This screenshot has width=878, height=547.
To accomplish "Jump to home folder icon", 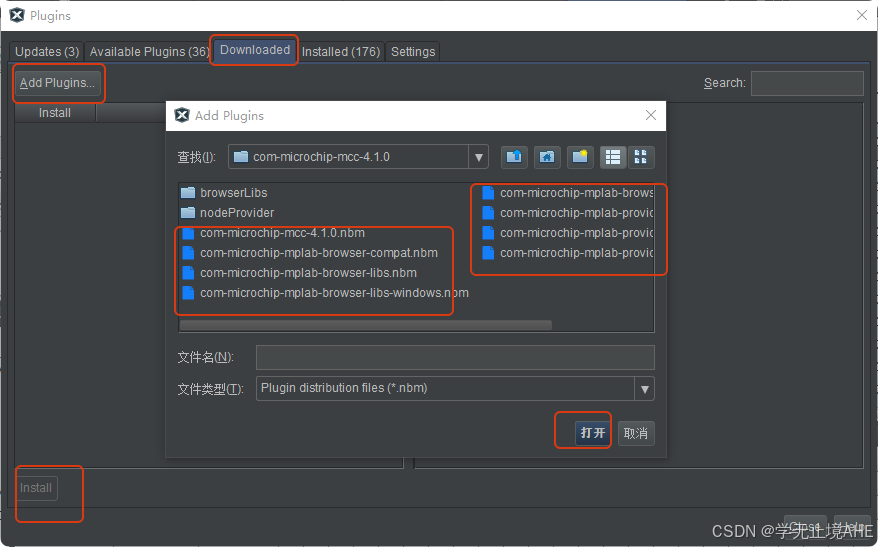I will [x=547, y=157].
